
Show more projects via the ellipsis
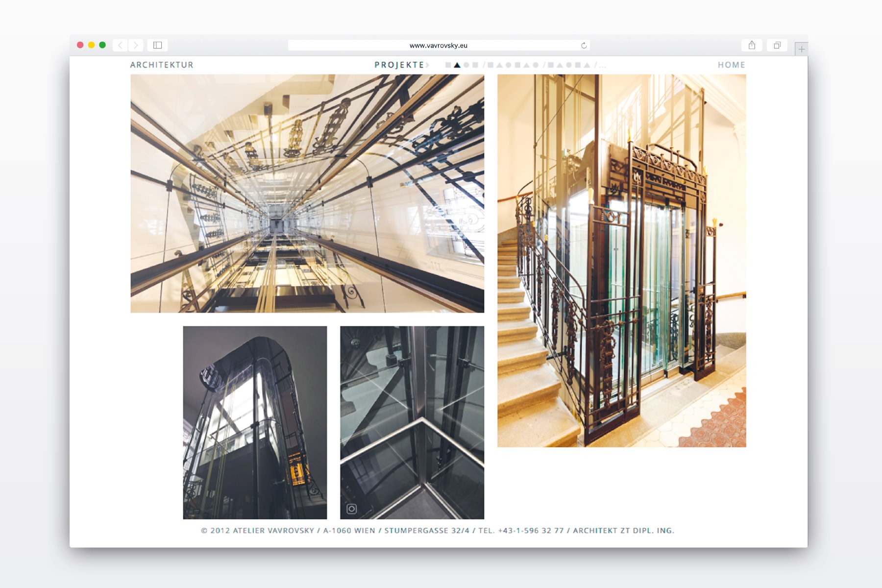pyautogui.click(x=603, y=65)
